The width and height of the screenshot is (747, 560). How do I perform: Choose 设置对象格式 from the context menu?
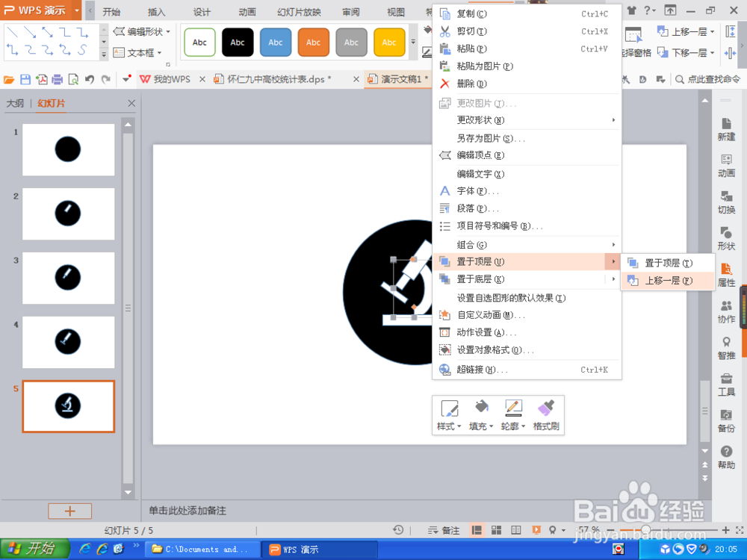(x=527, y=350)
